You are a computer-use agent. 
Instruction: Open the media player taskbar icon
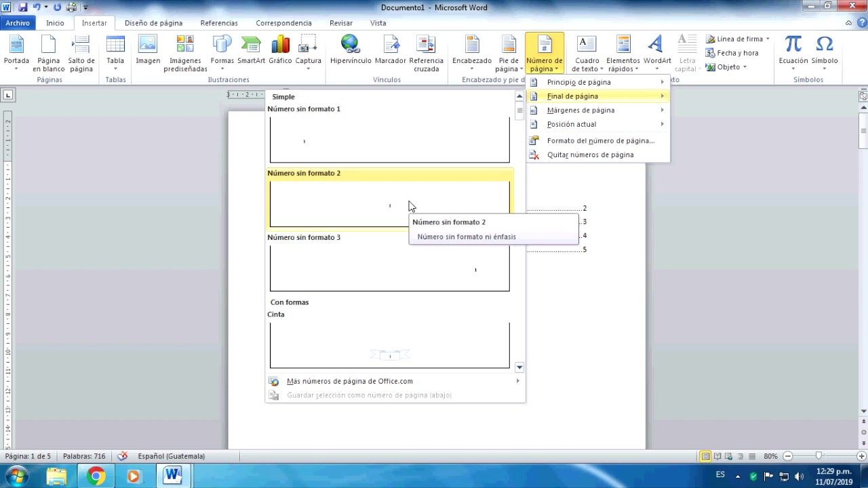click(134, 476)
